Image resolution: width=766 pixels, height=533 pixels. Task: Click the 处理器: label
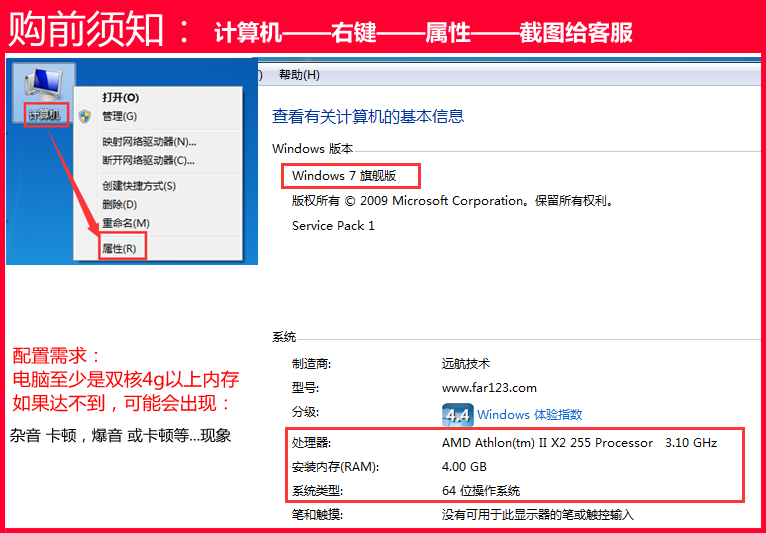tap(311, 443)
